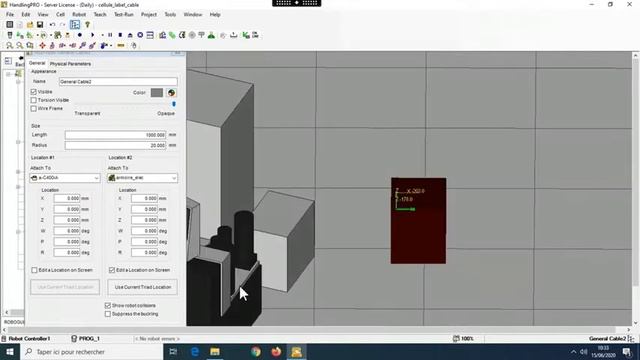This screenshot has width=640, height=360.
Task: Click the Zoom Out magnifier icon
Action: coord(20,45)
